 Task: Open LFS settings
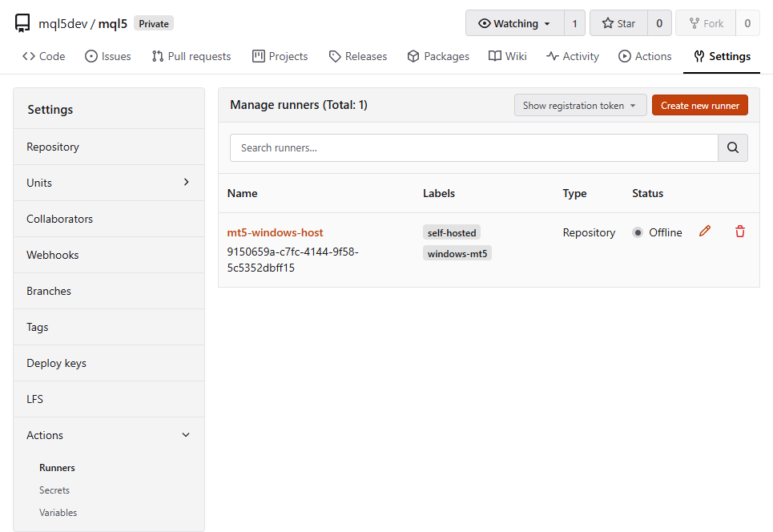[x=109, y=399]
